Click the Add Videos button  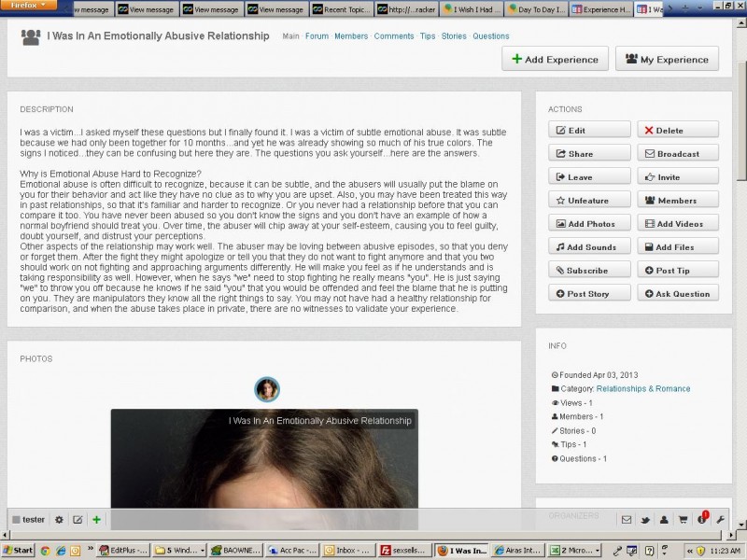(678, 223)
